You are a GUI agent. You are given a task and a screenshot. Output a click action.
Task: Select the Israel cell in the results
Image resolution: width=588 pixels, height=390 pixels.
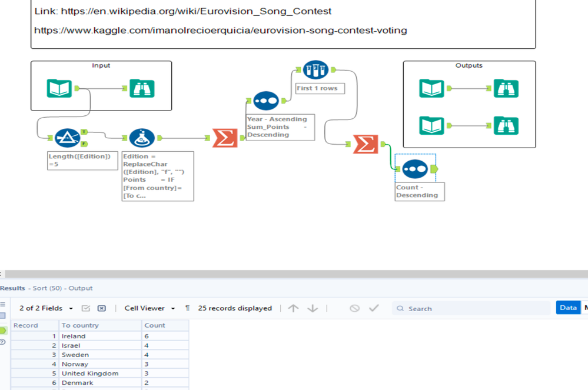(100, 345)
